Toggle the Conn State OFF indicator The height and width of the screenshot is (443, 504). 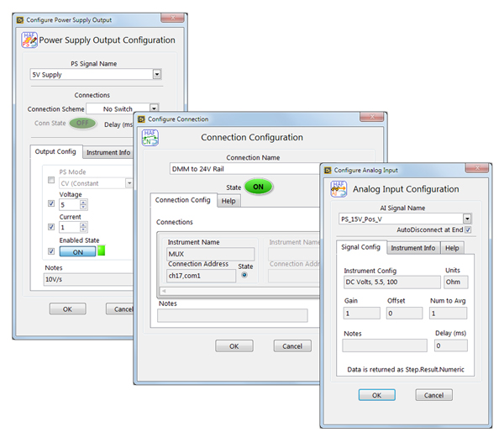pyautogui.click(x=82, y=124)
